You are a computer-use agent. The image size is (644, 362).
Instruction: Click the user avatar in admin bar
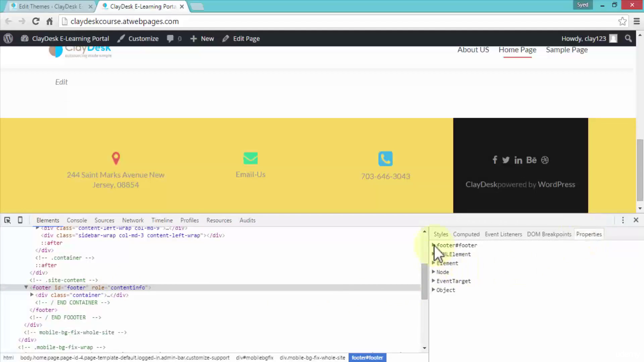tap(613, 39)
